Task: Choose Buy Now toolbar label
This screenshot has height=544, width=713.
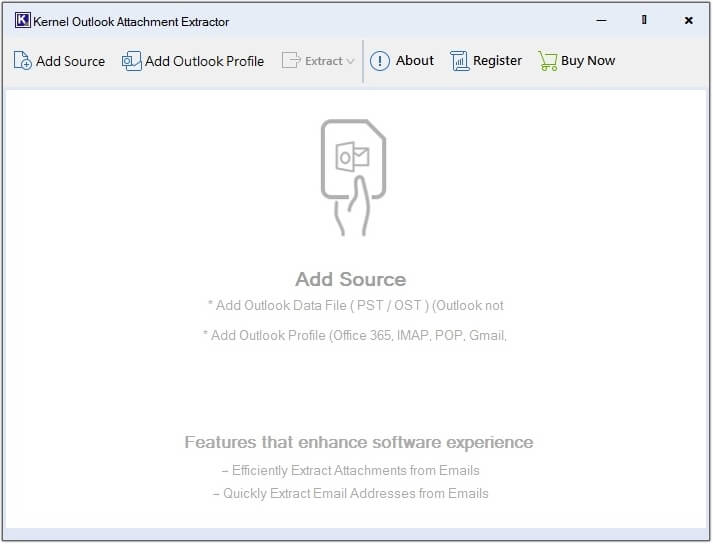Action: pos(588,60)
